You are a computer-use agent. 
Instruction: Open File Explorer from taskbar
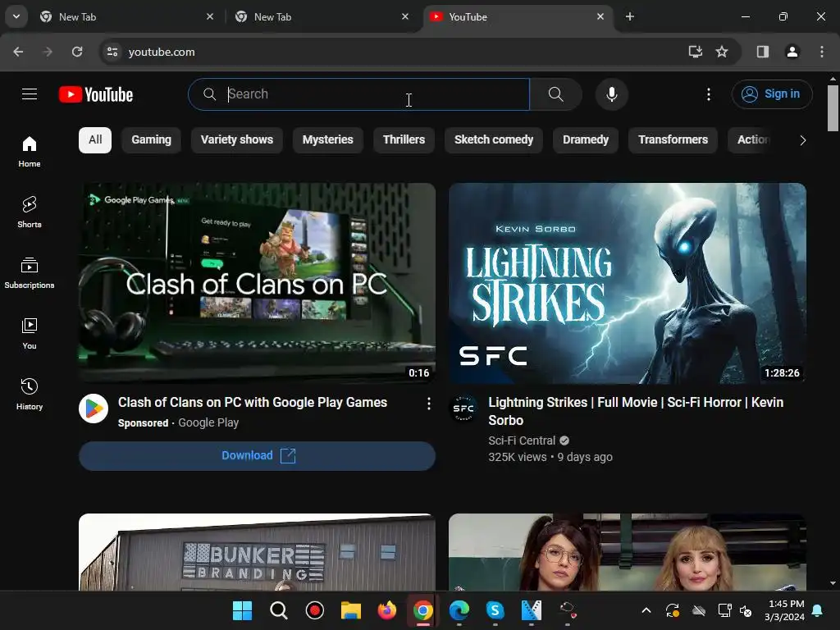[351, 610]
